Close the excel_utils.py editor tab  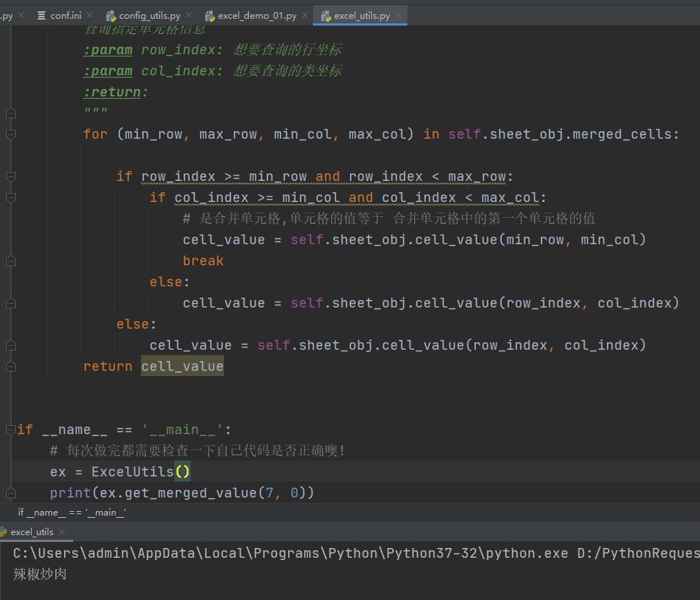tap(398, 15)
